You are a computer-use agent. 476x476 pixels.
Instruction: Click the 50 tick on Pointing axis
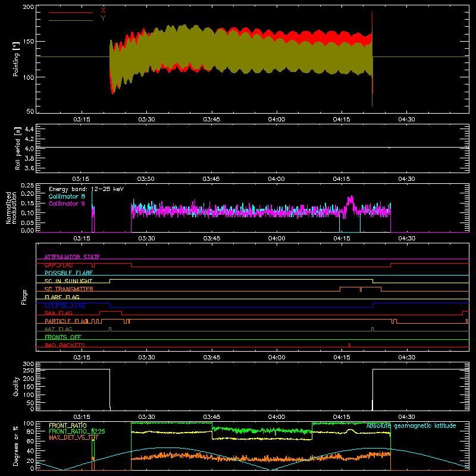tap(30, 111)
